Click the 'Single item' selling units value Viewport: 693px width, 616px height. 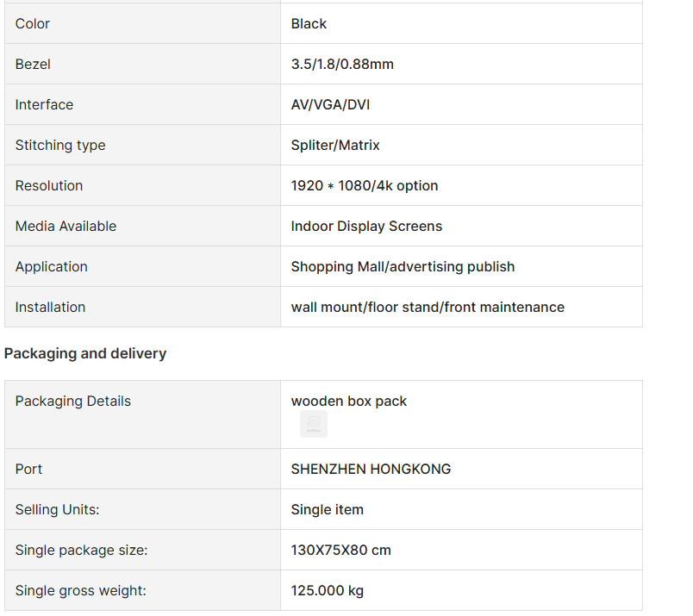pyautogui.click(x=327, y=509)
